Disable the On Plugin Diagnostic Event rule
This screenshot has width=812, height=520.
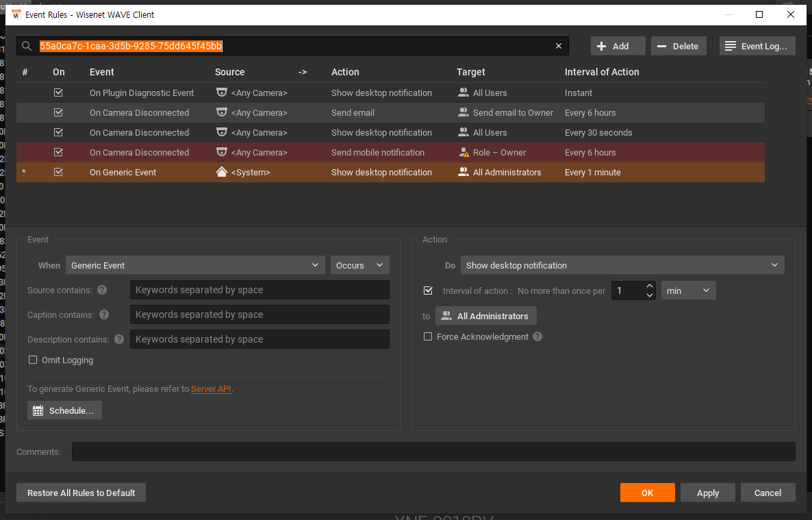[x=58, y=93]
